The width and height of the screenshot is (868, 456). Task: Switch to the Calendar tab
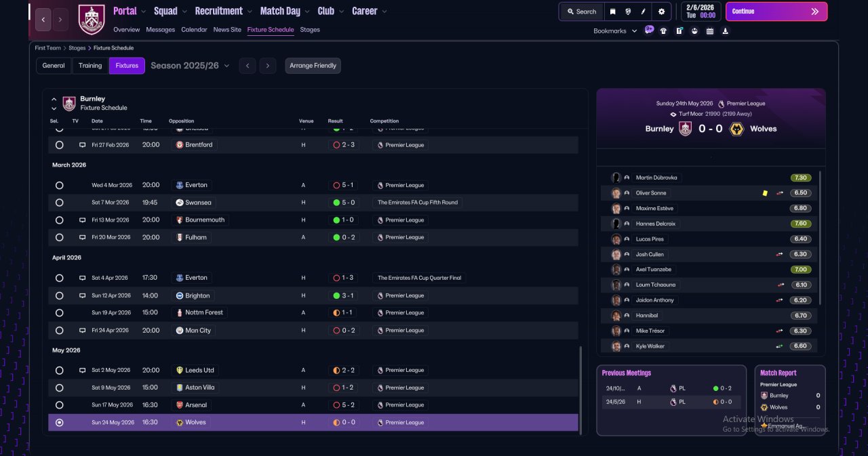pos(195,30)
